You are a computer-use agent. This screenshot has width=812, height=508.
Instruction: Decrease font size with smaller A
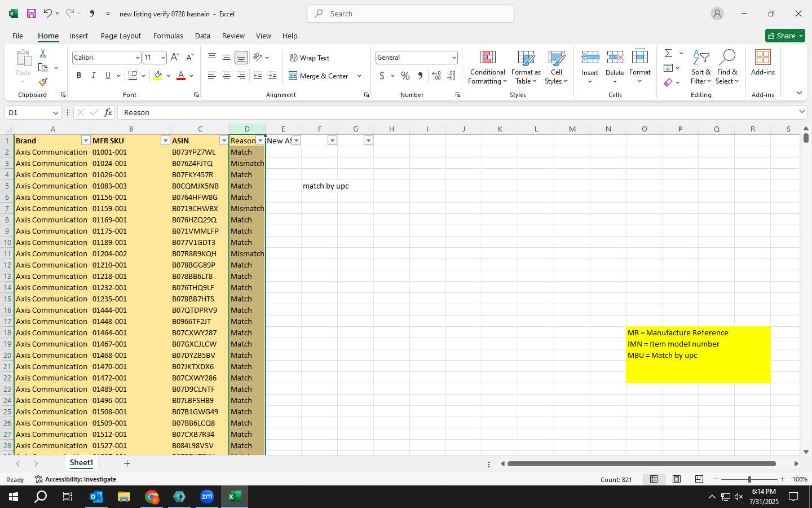pyautogui.click(x=189, y=58)
